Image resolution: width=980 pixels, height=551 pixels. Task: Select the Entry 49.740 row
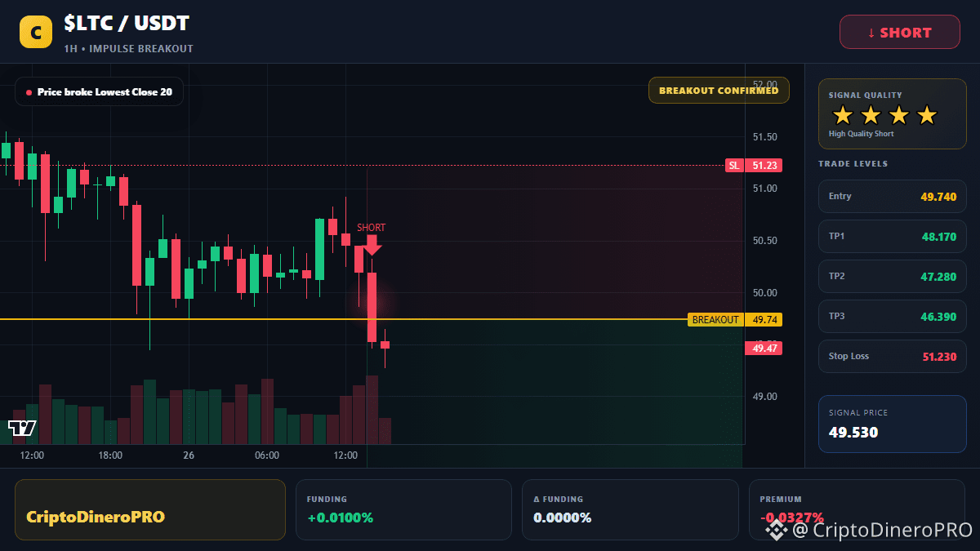892,197
